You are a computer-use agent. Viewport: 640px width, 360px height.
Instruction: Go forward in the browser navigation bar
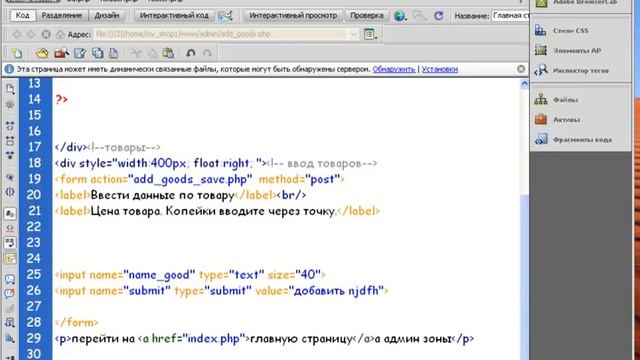(31, 34)
